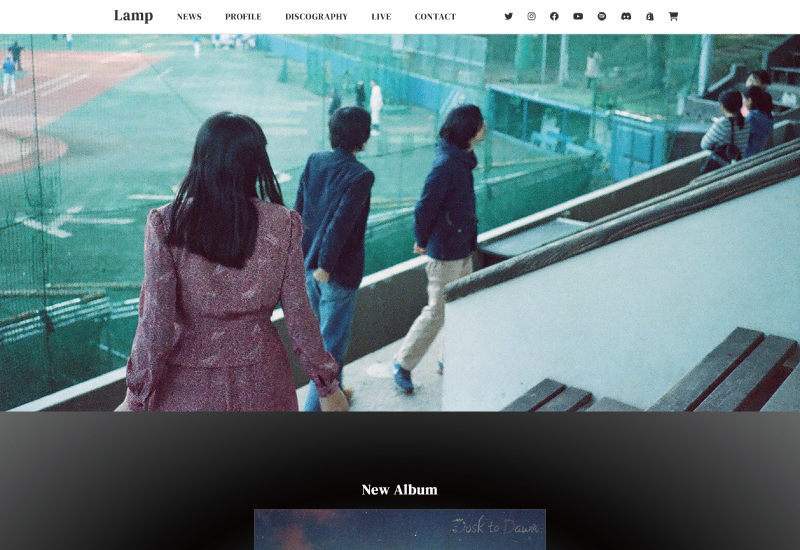Join via the Discord icon
The height and width of the screenshot is (550, 800).
click(626, 17)
